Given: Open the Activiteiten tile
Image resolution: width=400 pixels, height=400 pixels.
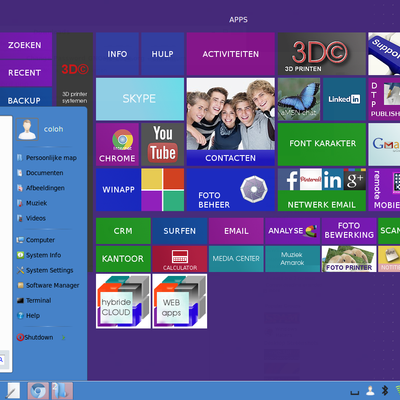Looking at the screenshot, I should [x=231, y=54].
